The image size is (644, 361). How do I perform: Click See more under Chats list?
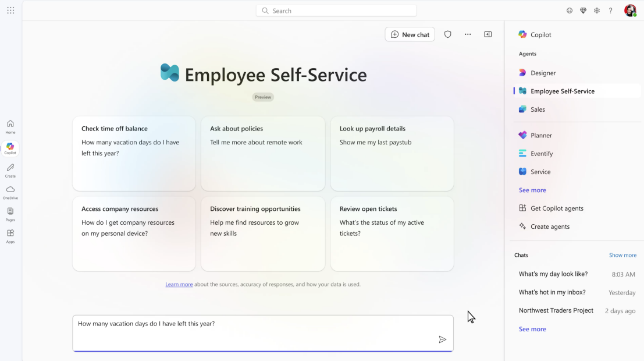pos(532,329)
